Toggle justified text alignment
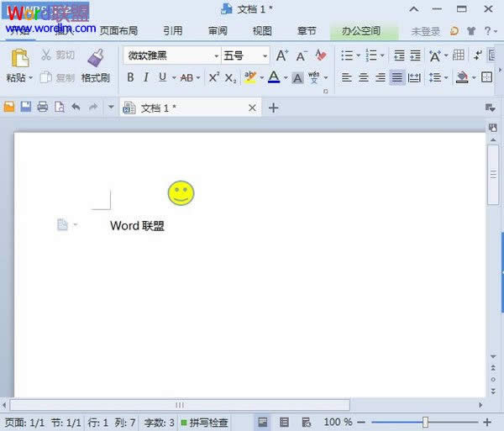 [396, 77]
